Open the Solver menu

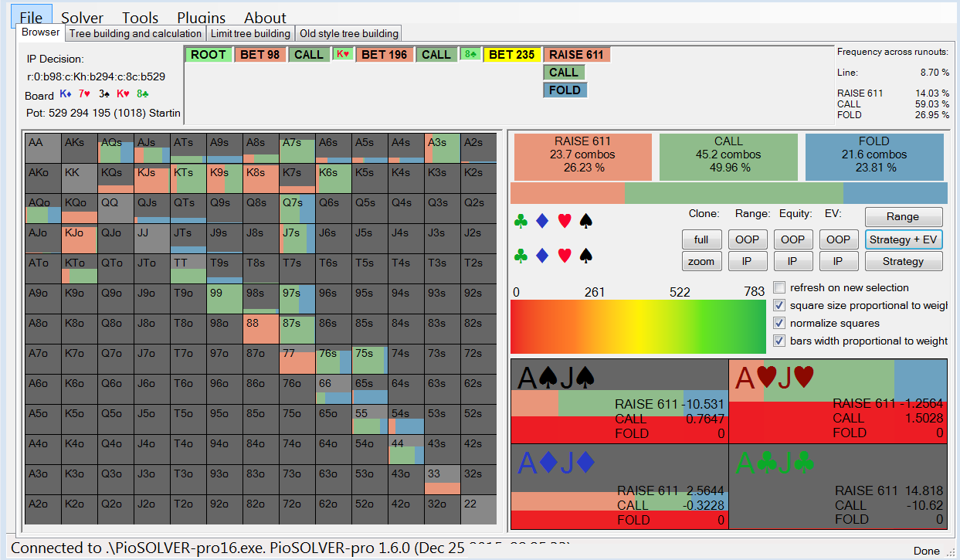pyautogui.click(x=82, y=18)
